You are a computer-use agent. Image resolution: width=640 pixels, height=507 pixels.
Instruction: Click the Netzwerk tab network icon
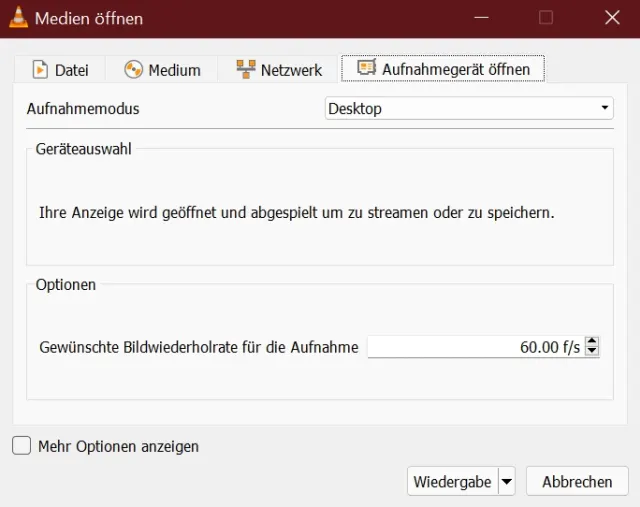tap(246, 69)
